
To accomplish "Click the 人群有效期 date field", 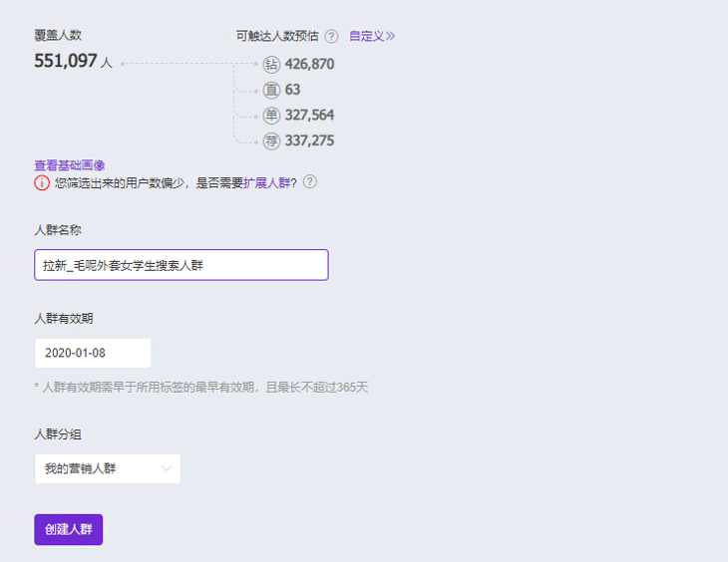I will pyautogui.click(x=93, y=353).
